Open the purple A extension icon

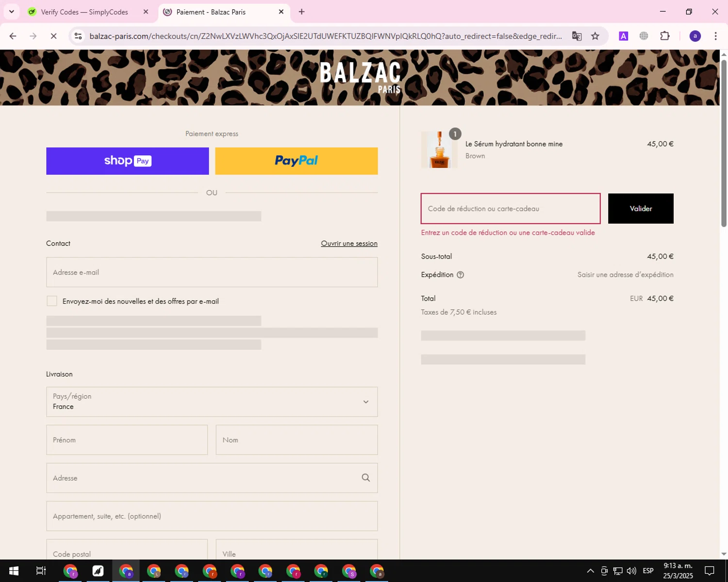click(x=624, y=36)
